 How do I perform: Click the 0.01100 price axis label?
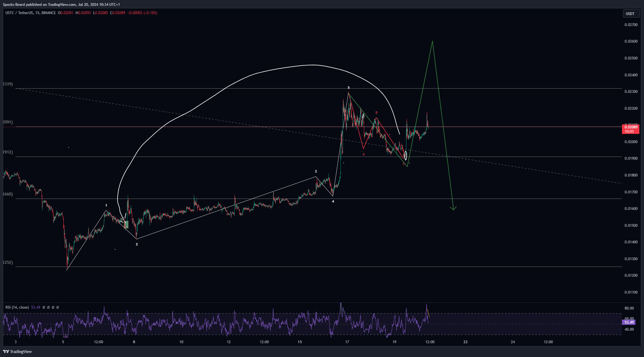[631, 292]
